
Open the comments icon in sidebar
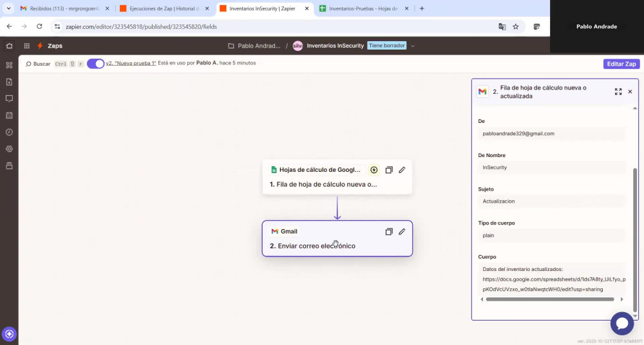[9, 98]
